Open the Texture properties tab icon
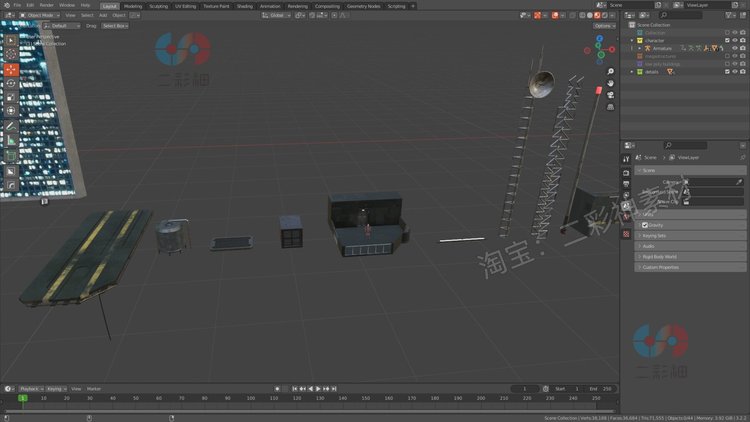 click(626, 234)
